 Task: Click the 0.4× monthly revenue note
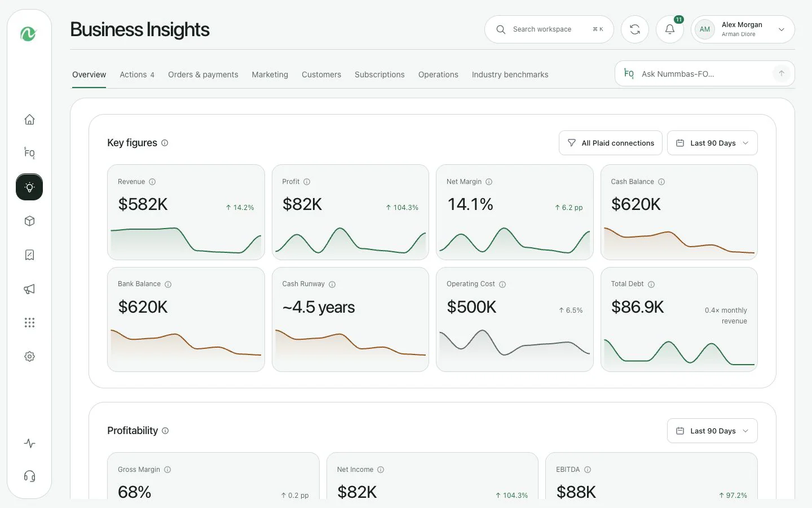pyautogui.click(x=726, y=316)
